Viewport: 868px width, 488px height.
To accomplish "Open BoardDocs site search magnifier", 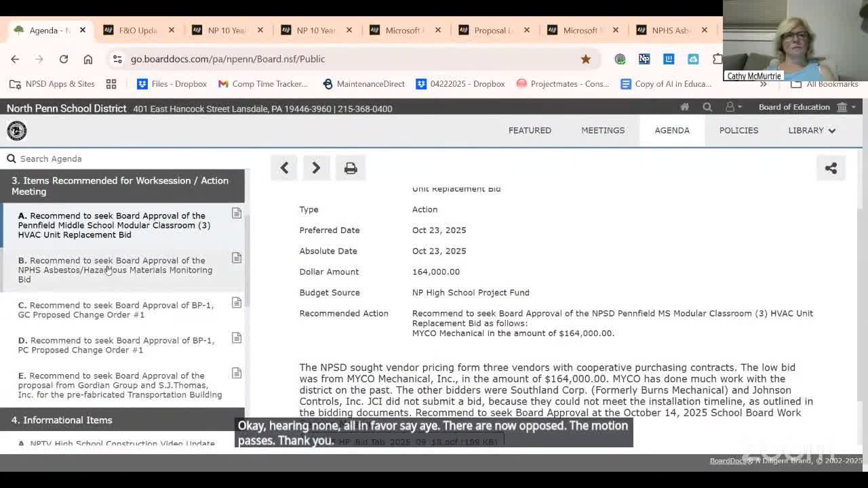I will coord(707,107).
